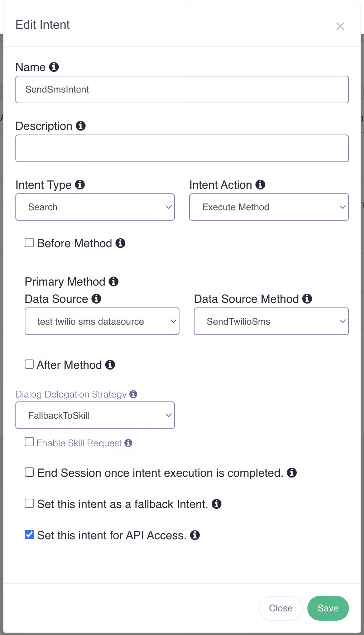Image resolution: width=364 pixels, height=635 pixels.
Task: Tick the End Session checkbox
Action: tap(29, 472)
